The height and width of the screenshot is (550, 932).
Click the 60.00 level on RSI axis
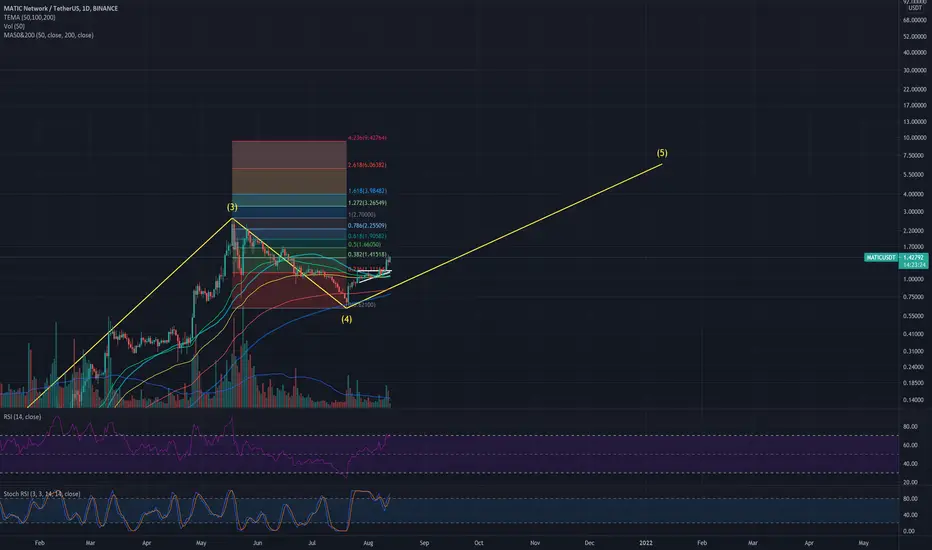911,445
